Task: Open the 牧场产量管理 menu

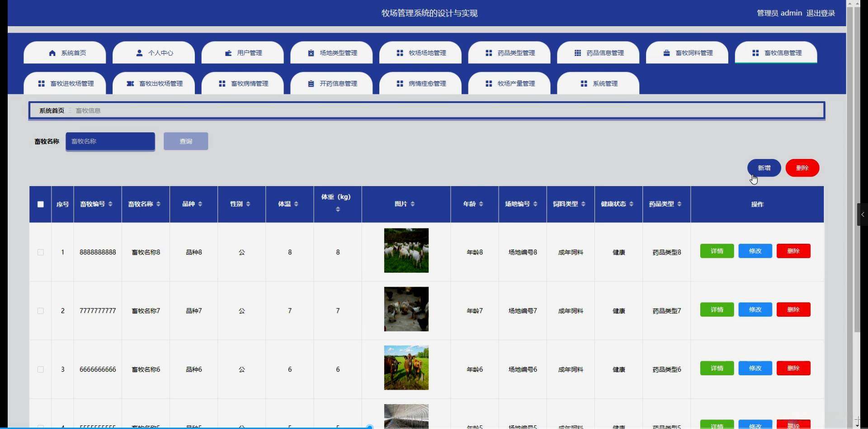Action: point(509,84)
